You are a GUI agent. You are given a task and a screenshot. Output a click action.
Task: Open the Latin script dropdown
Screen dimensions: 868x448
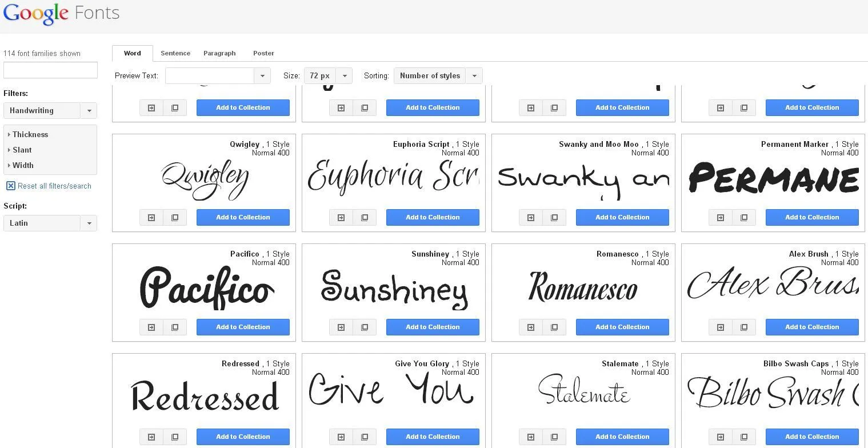(x=50, y=223)
